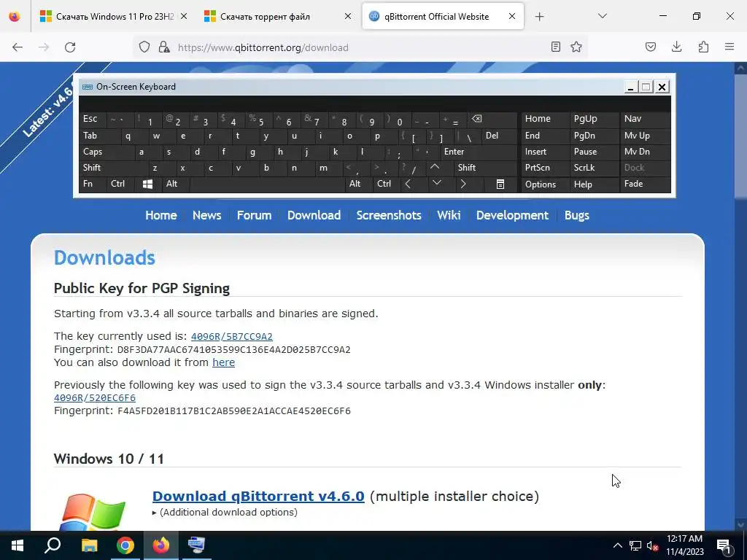Open the taskbar speaker volume icon
Viewport: 747px width, 560px height.
[652, 545]
